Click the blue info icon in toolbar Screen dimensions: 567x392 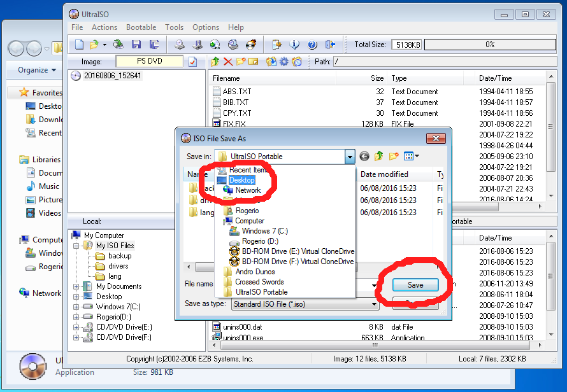294,45
